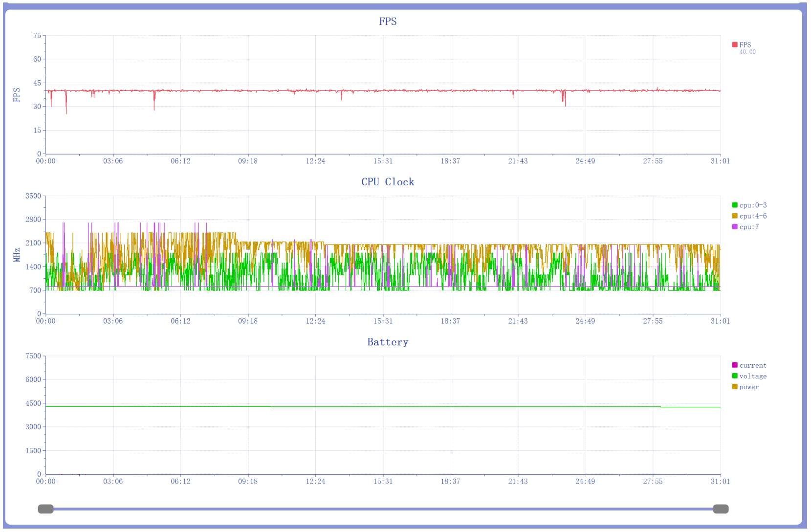Click 3500 label on CPU Clock y-axis
The height and width of the screenshot is (532, 811).
point(33,196)
